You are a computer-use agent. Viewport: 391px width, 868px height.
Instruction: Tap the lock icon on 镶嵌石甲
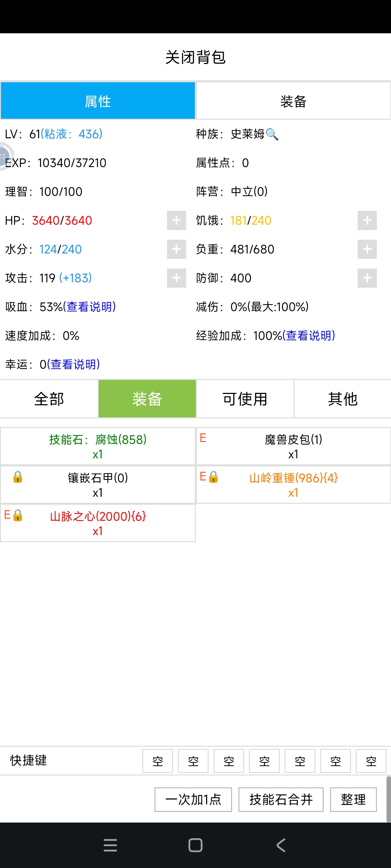[x=18, y=477]
